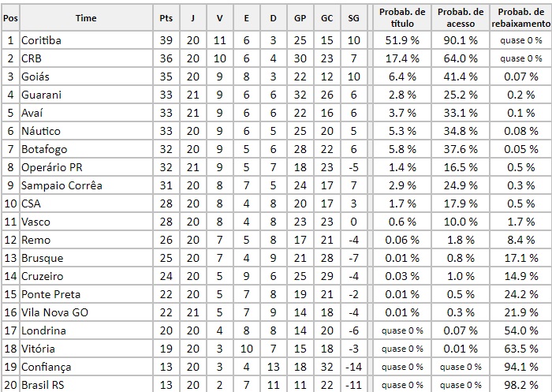Image resolution: width=552 pixels, height=392 pixels.
Task: Click Coritiba's 51.9 % title probability
Action: [x=402, y=40]
